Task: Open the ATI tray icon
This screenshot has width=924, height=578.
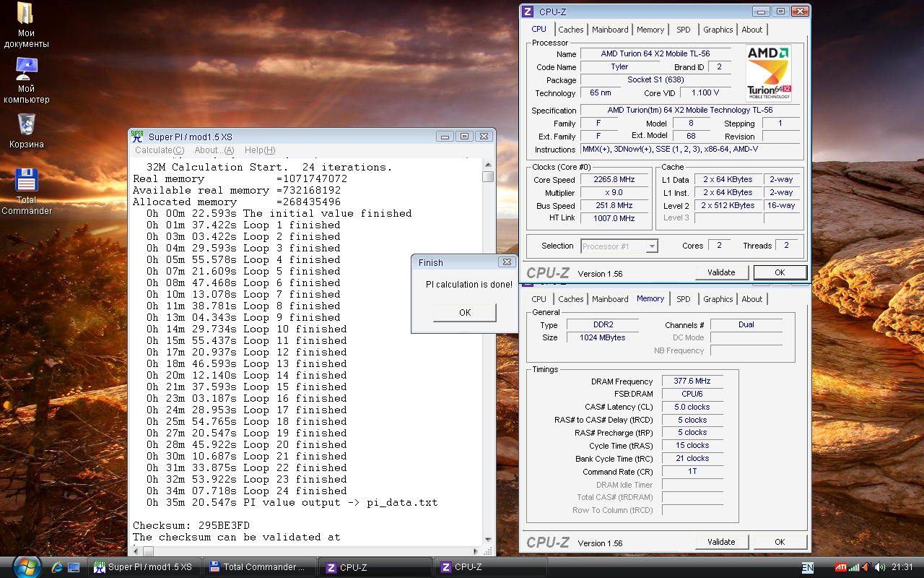Action: tap(841, 567)
